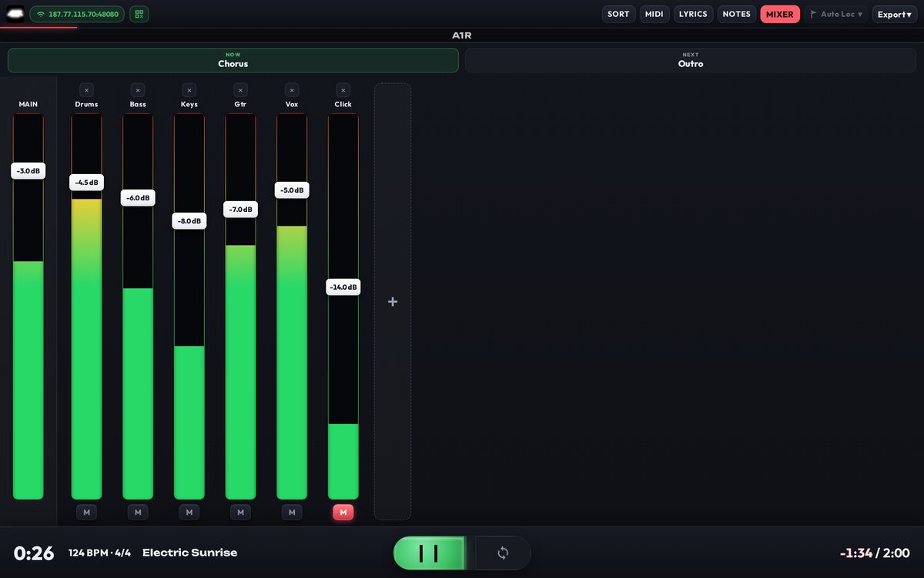Image resolution: width=924 pixels, height=578 pixels.
Task: Remove the Bass channel with its x button
Action: coord(138,90)
